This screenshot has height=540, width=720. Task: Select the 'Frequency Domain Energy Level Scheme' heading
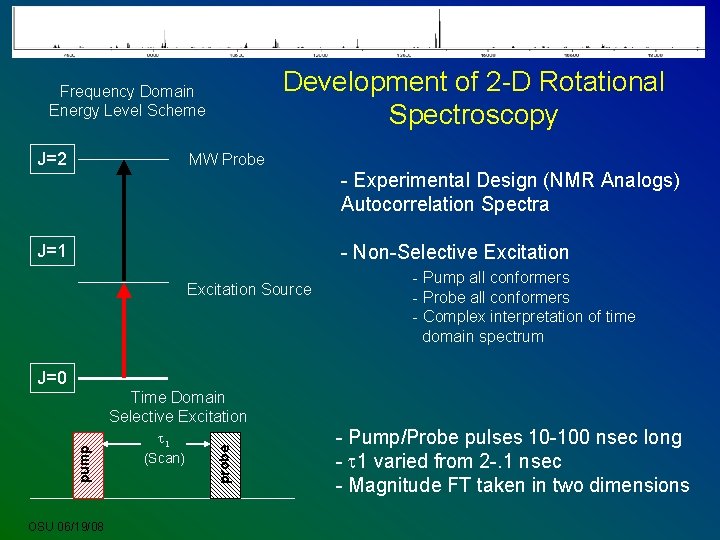click(127, 101)
